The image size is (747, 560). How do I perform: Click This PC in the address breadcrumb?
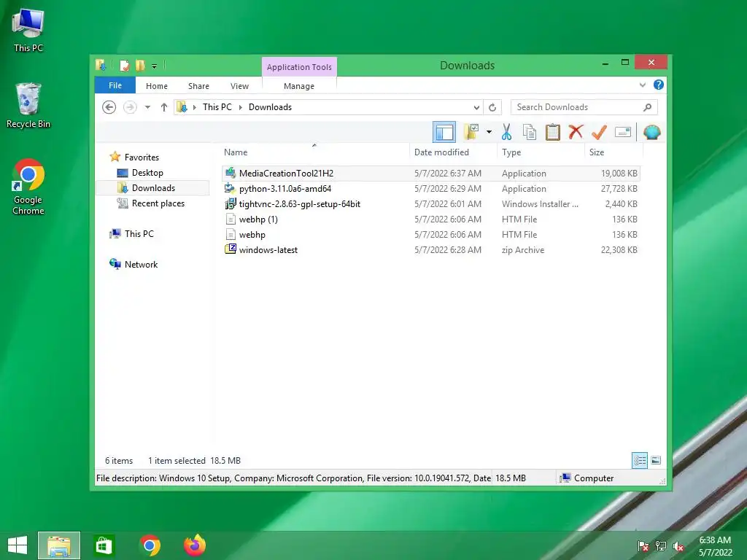[217, 107]
